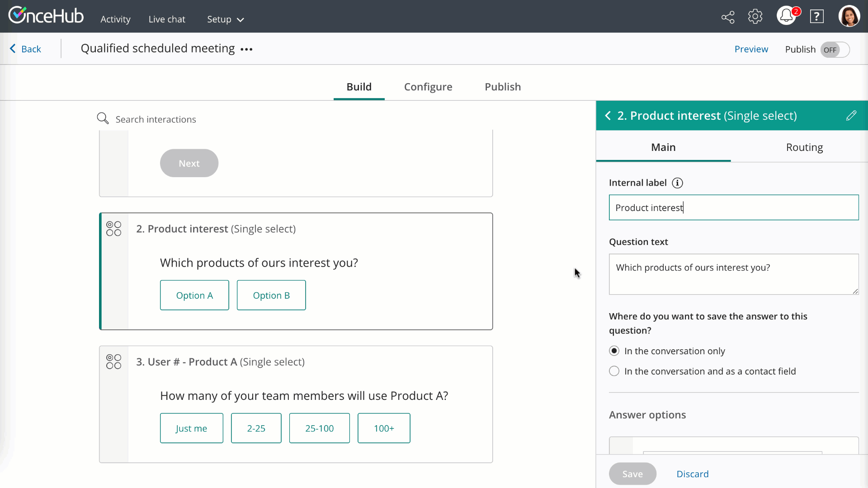Open the Configure tab

pyautogui.click(x=428, y=87)
